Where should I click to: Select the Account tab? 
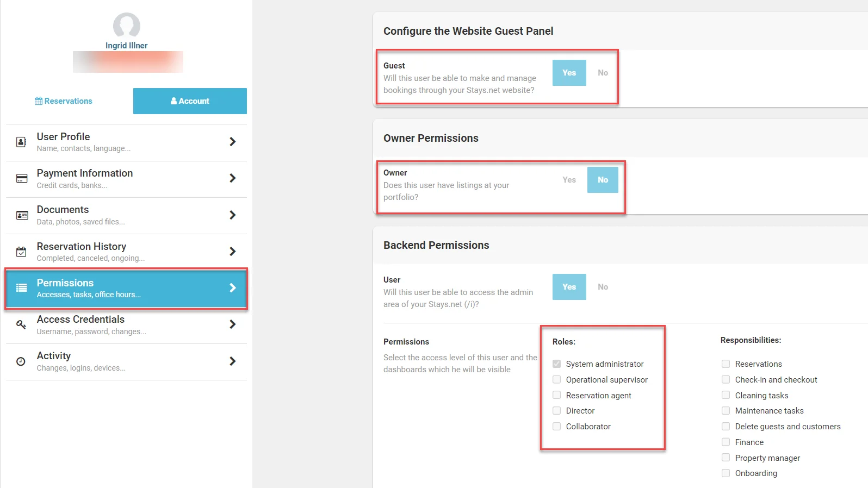[190, 101]
